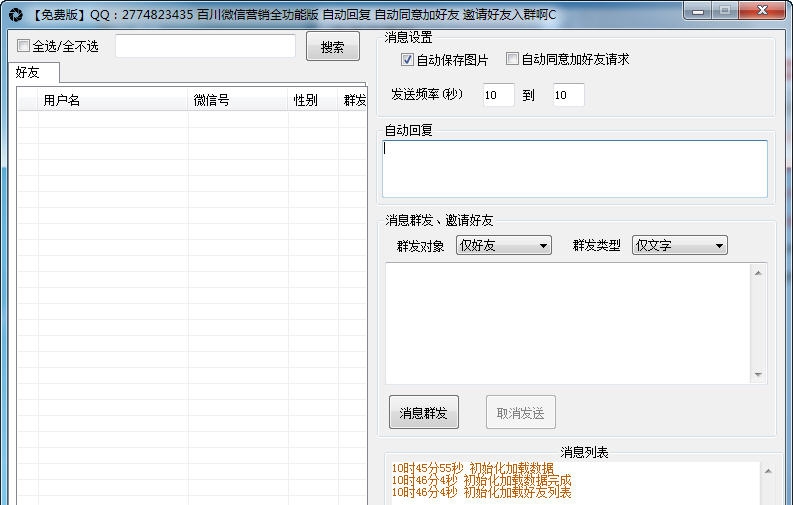Click the maximum send frequency field
Viewport: 793px width, 505px height.
[568, 95]
